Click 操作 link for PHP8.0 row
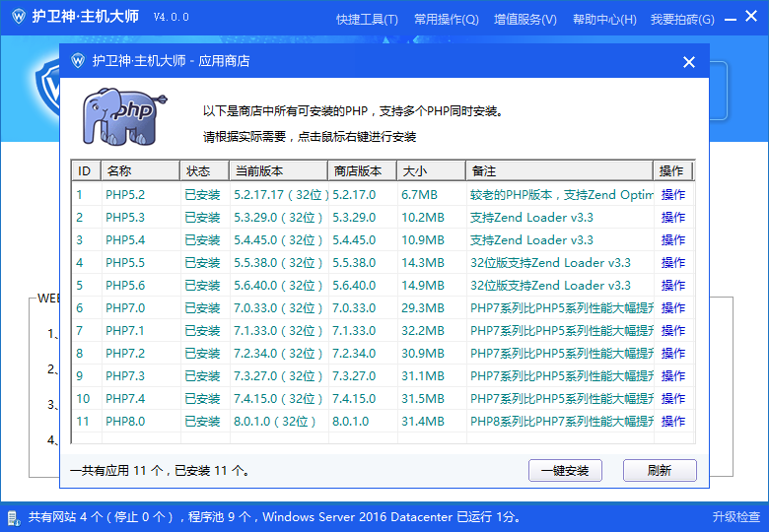The height and width of the screenshot is (532, 769). pos(672,421)
